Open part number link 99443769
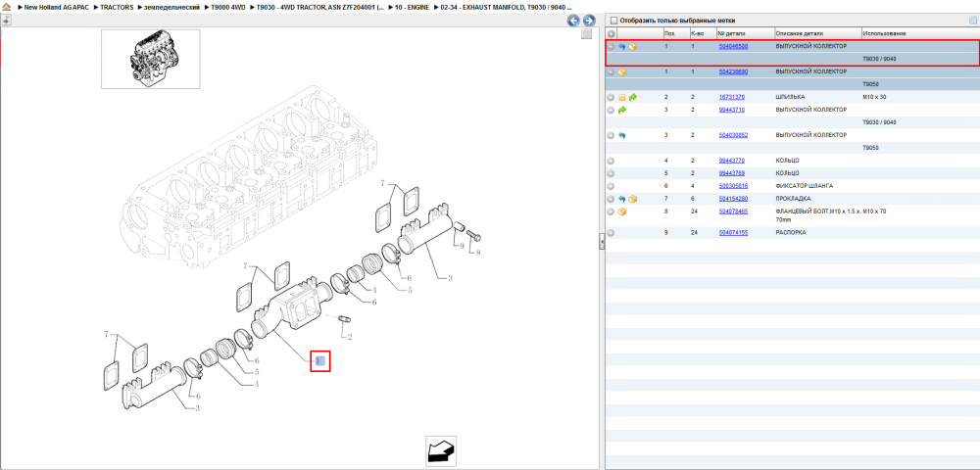Image resolution: width=980 pixels, height=470 pixels. pyautogui.click(x=731, y=173)
